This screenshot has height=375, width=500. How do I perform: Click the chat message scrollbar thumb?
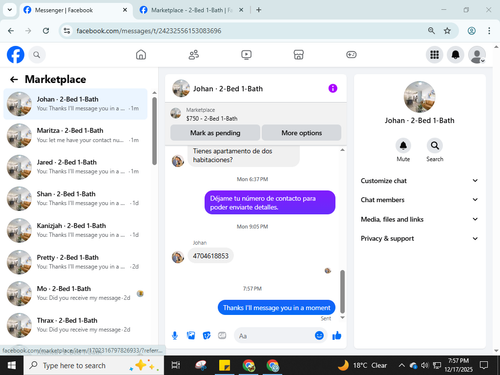(342, 292)
